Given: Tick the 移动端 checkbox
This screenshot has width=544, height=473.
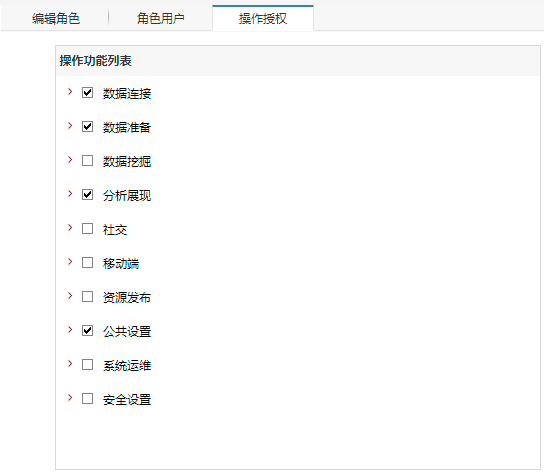Looking at the screenshot, I should (x=87, y=262).
